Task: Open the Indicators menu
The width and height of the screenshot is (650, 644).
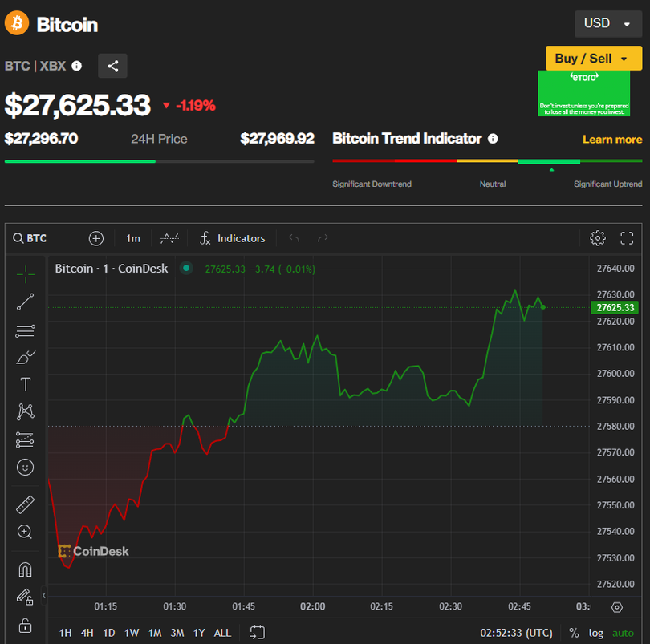Action: [232, 238]
